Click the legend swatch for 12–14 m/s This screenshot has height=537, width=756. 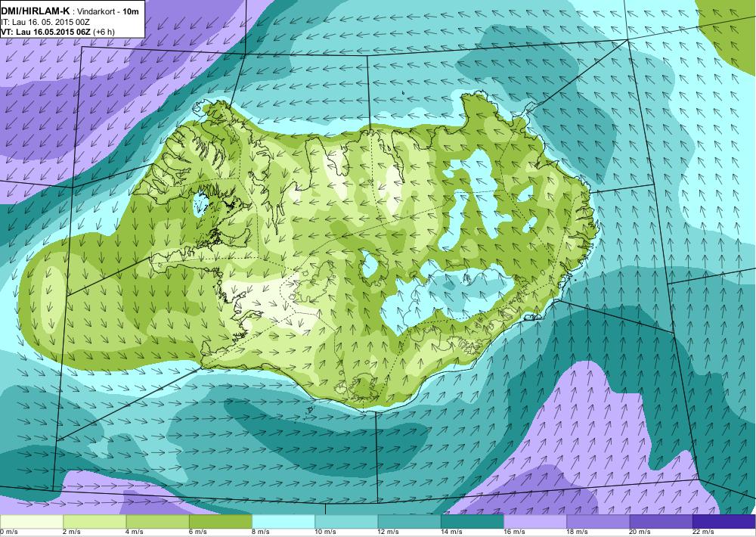pyautogui.click(x=409, y=522)
